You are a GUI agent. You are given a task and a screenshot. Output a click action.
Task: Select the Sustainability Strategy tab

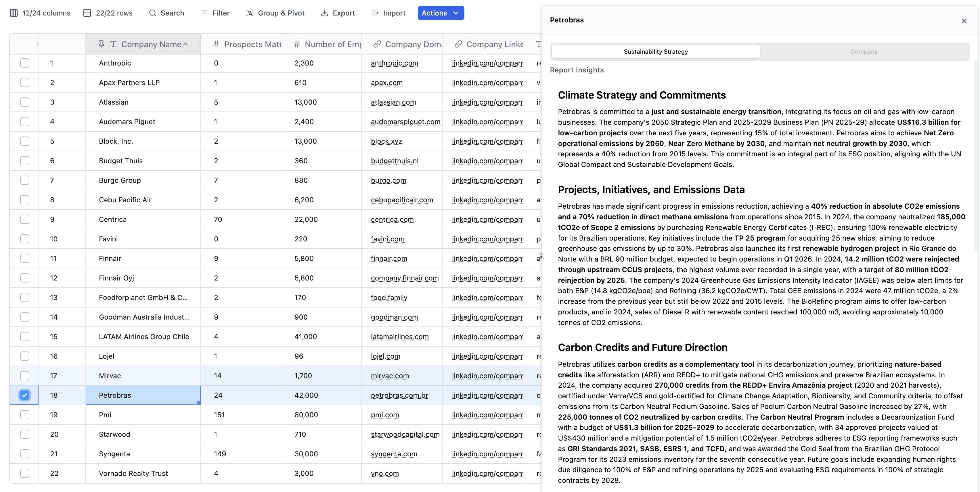(x=655, y=52)
